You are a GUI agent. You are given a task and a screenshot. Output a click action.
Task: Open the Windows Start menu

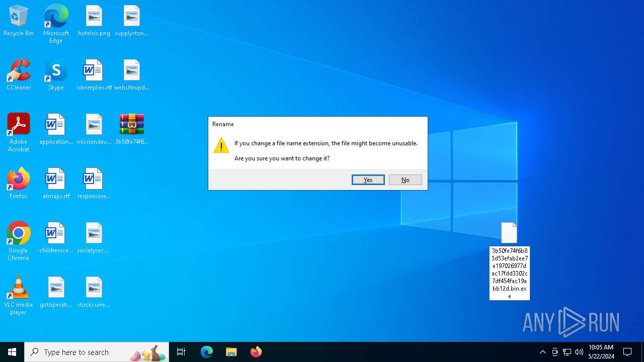12,352
